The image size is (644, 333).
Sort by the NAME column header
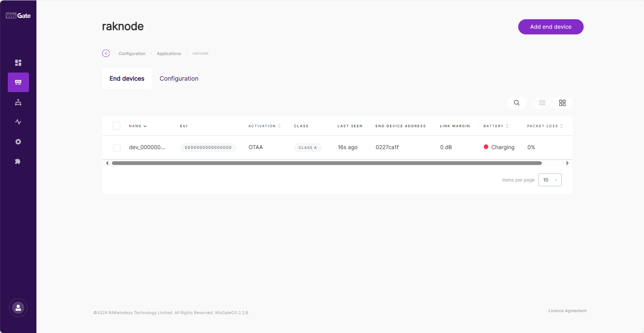(x=138, y=126)
